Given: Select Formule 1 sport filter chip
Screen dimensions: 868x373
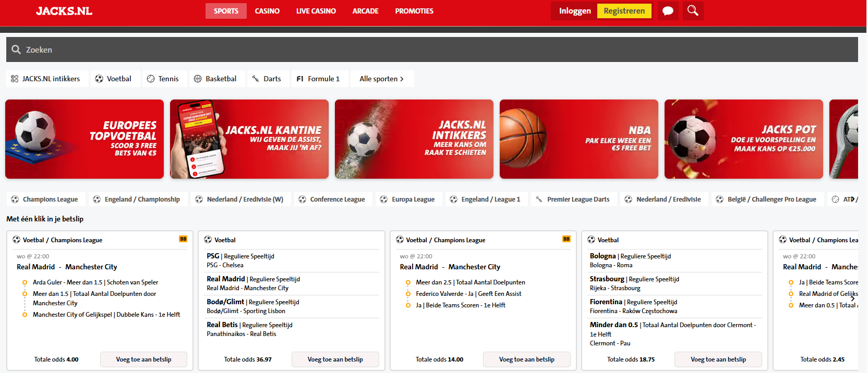Looking at the screenshot, I should [x=319, y=79].
